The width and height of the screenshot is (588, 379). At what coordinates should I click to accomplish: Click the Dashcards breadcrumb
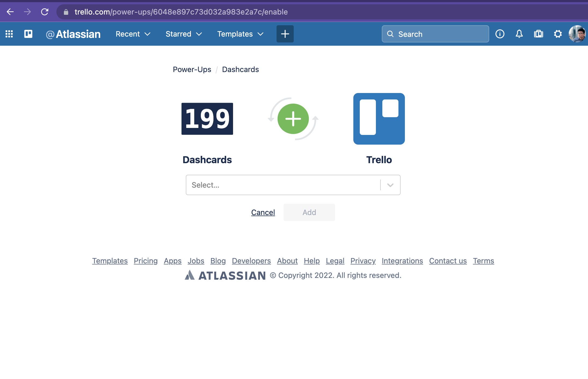(241, 69)
